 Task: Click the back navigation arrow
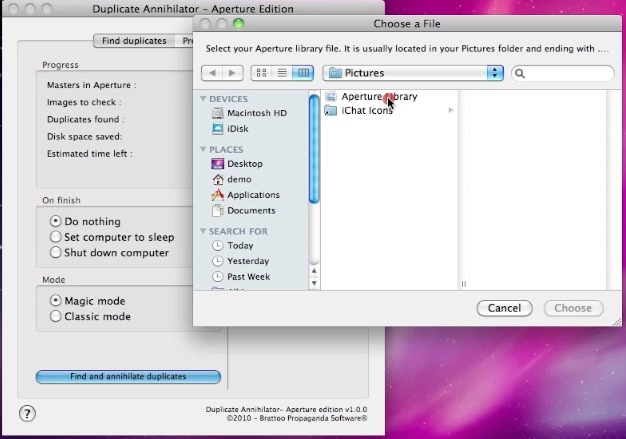[x=211, y=73]
